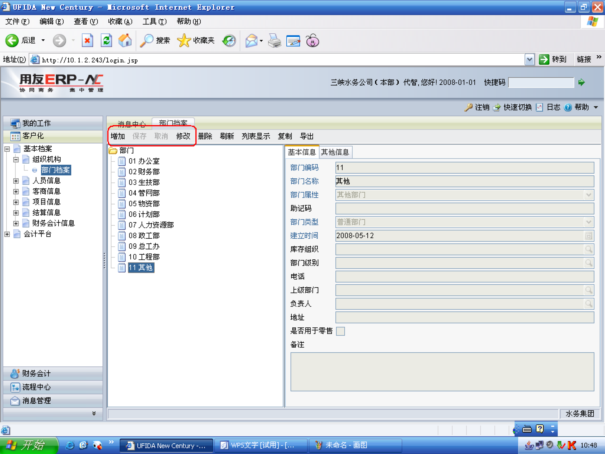Click the IE Refresh icon
This screenshot has height=454, width=605.
106,40
